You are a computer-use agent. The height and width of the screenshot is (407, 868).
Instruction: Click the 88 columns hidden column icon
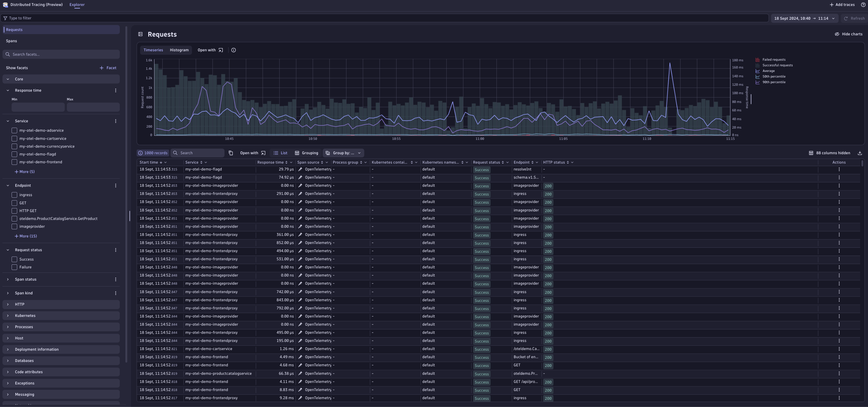point(812,153)
